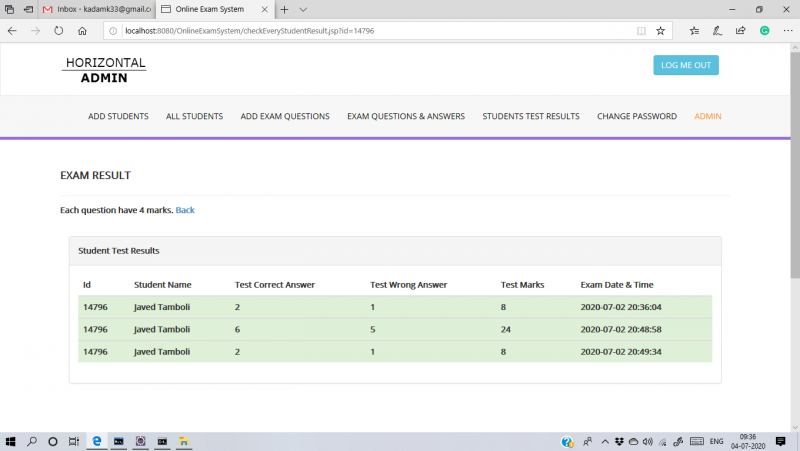The height and width of the screenshot is (451, 800).
Task: Click the add notes pen icon
Action: (x=717, y=31)
